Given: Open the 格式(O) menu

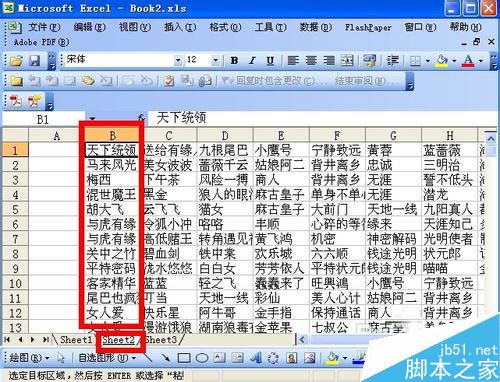Looking at the screenshot, I should tap(225, 27).
